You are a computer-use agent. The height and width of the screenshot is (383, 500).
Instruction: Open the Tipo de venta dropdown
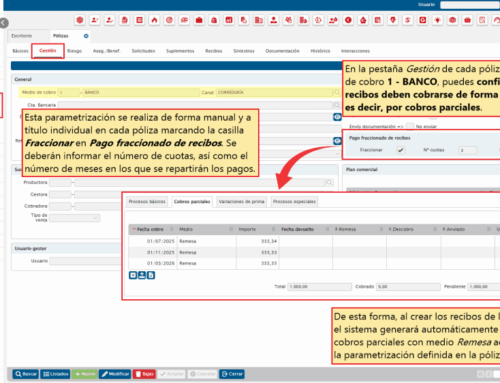coord(75,218)
